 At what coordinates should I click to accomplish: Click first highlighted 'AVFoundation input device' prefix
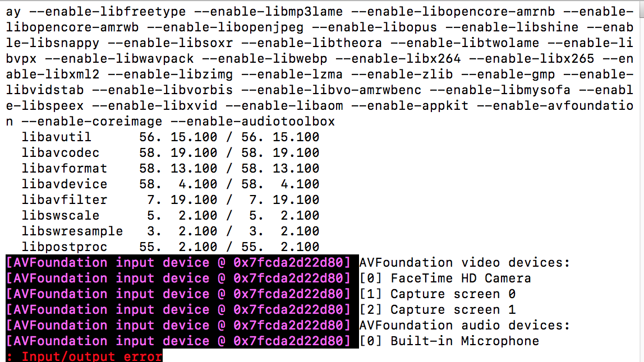(178, 263)
